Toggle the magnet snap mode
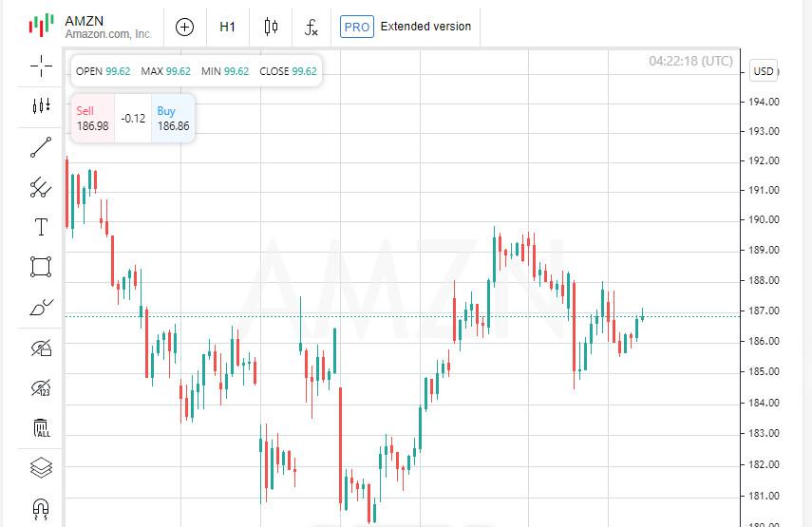Image resolution: width=812 pixels, height=527 pixels. coord(41,509)
